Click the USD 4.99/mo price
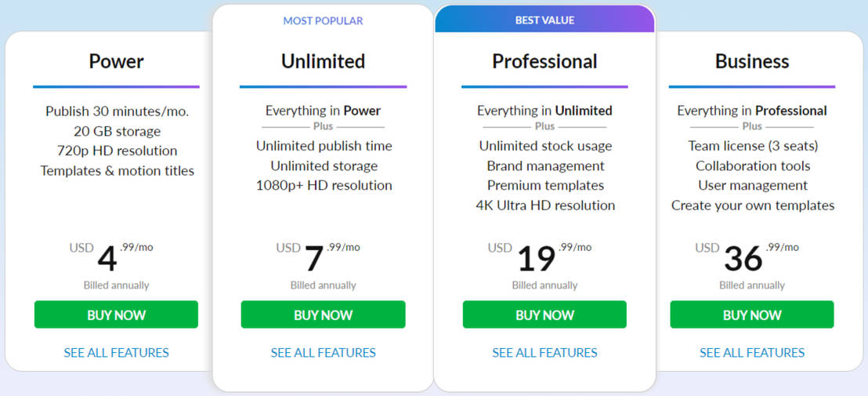This screenshot has width=868, height=396. tap(110, 256)
